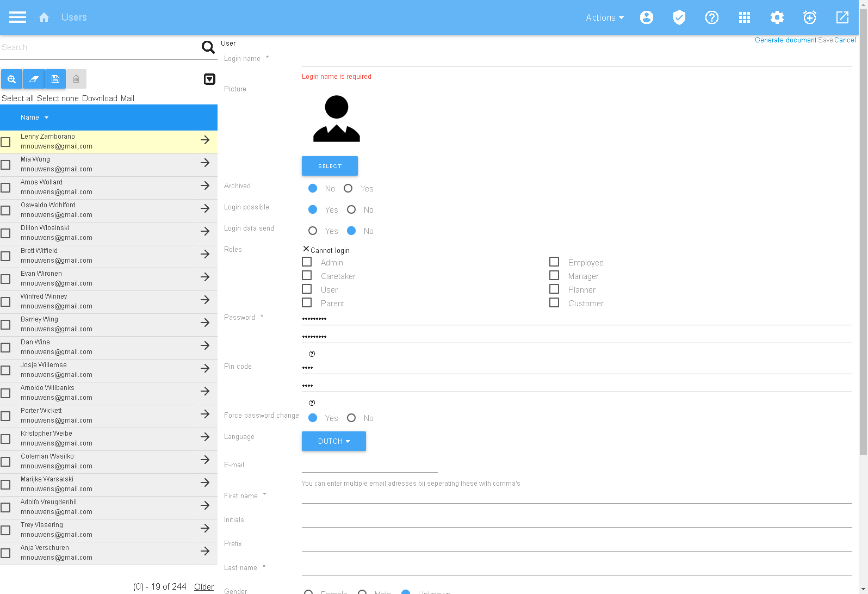Enable the Manager role checkbox
This screenshot has width=868, height=594.
(554, 276)
